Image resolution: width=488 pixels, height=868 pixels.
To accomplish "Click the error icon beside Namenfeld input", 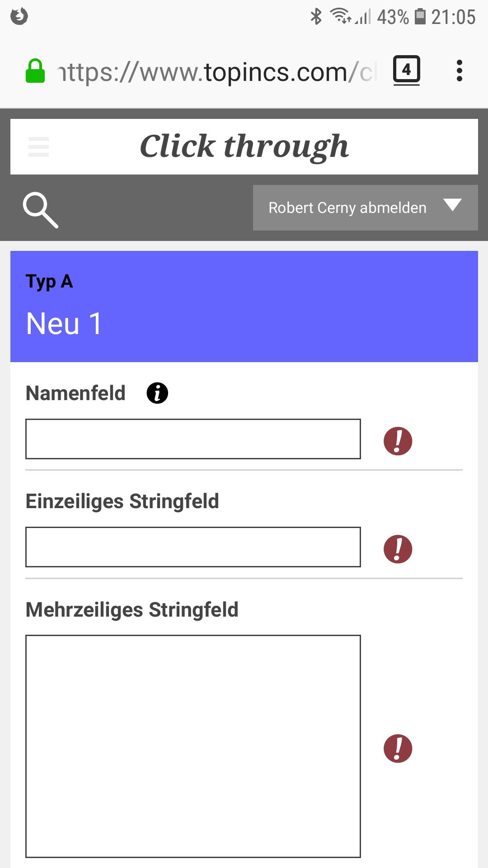I will (398, 441).
